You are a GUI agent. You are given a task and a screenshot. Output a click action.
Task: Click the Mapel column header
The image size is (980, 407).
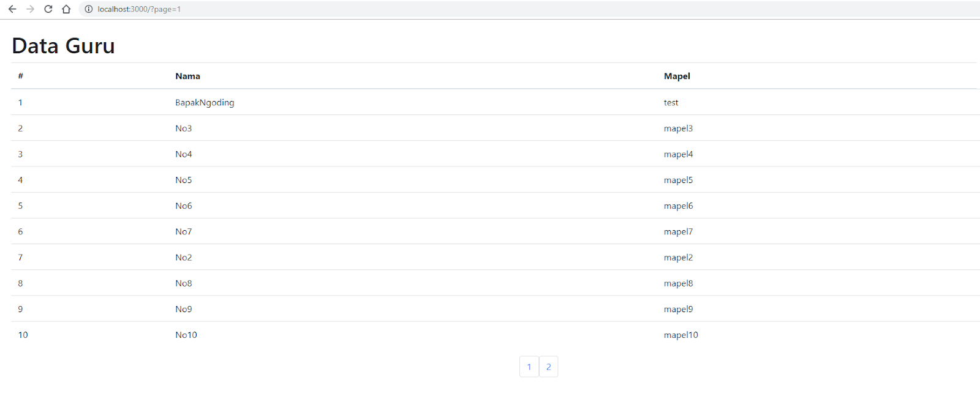[677, 76]
